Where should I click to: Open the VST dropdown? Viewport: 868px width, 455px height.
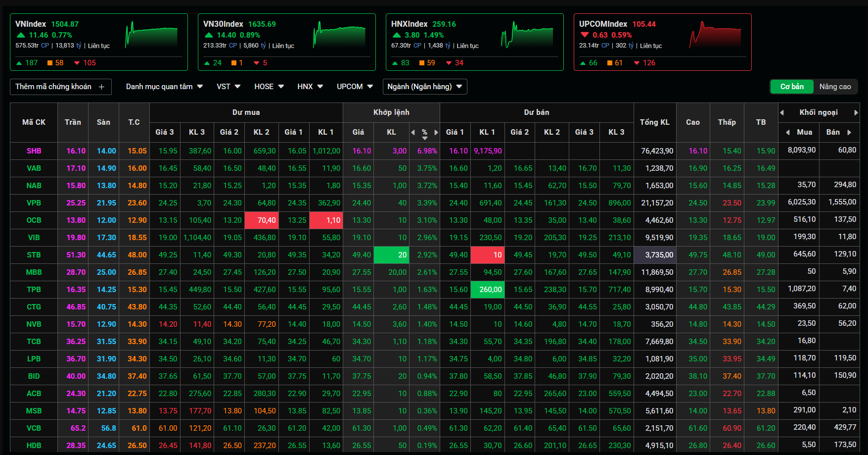[x=228, y=87]
